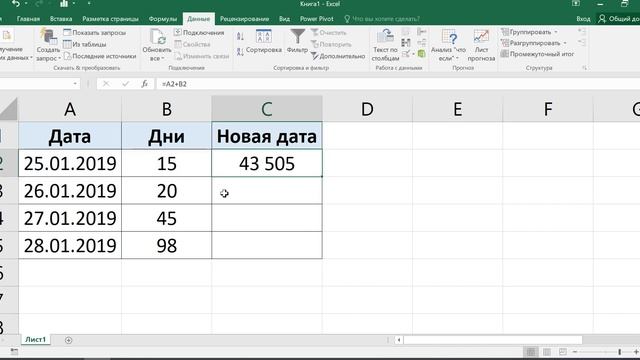Open the Рецензирование tab
640x360 pixels.
click(x=244, y=19)
